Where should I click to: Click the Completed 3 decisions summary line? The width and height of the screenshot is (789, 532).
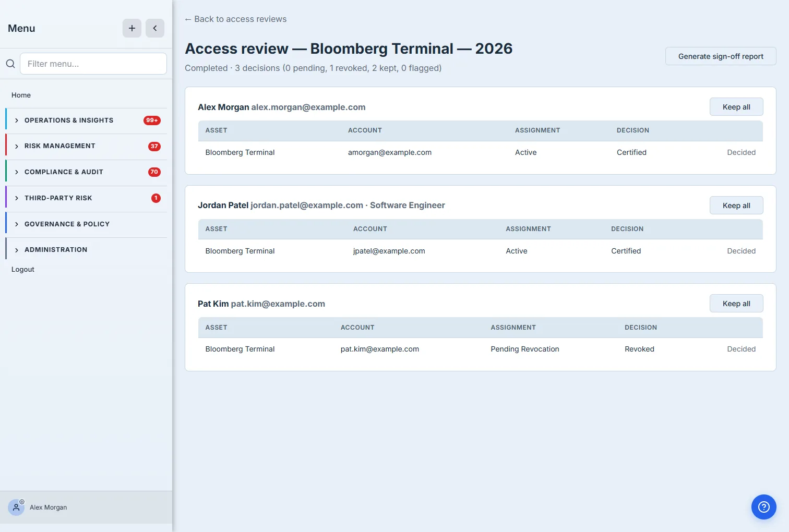(x=313, y=68)
